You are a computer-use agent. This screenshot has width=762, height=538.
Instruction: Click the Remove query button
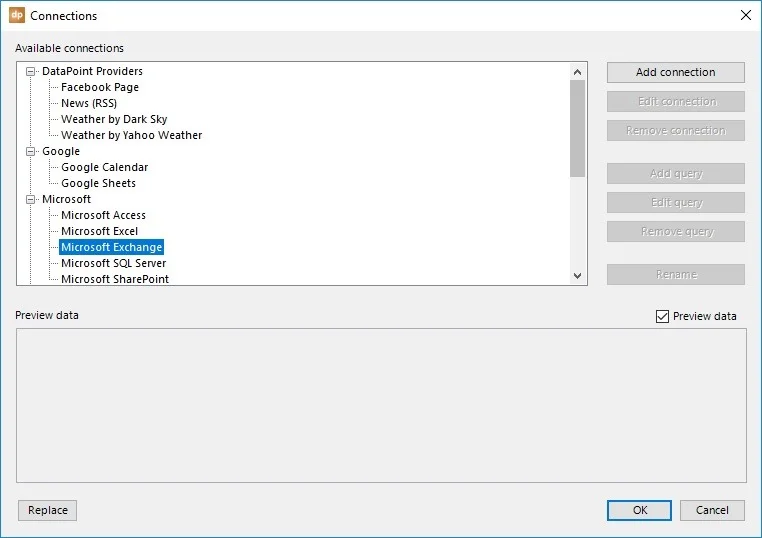point(675,232)
